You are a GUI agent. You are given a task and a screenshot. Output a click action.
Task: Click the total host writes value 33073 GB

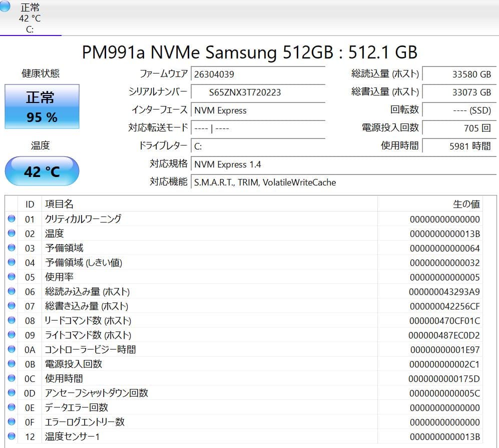459,92
